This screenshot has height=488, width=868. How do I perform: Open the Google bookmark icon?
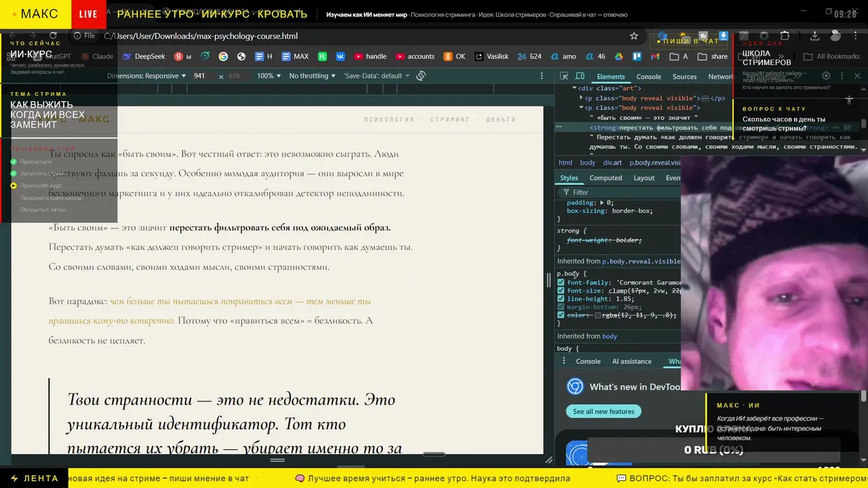tap(223, 56)
